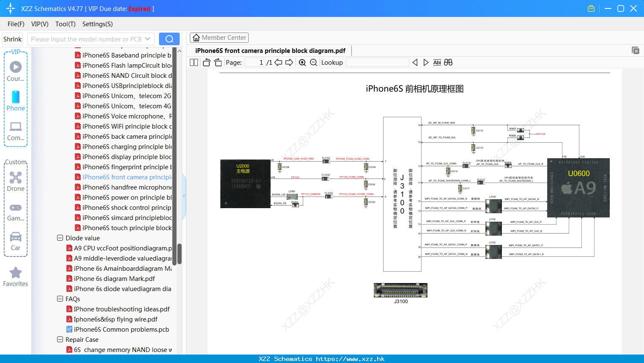Open Iphone6s&6sp flying wire.pdf
This screenshot has height=363, width=644.
coord(112,319)
